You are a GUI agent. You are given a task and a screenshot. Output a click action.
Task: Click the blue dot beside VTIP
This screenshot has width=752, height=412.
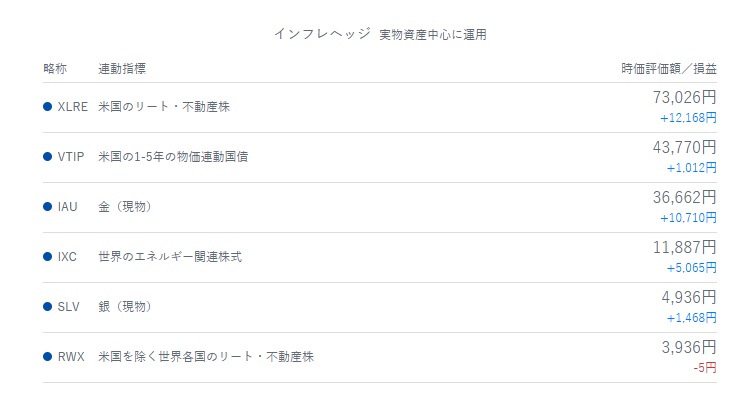coord(47,156)
